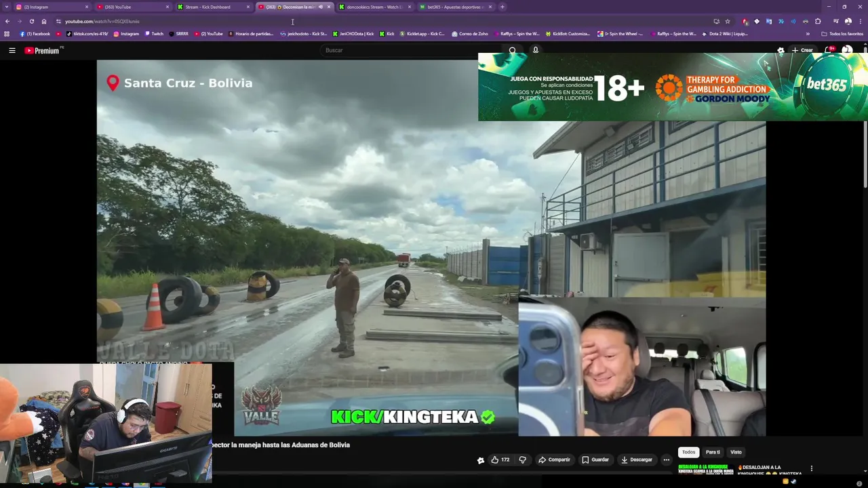Open the cast/install screen icon in address bar

point(716,21)
